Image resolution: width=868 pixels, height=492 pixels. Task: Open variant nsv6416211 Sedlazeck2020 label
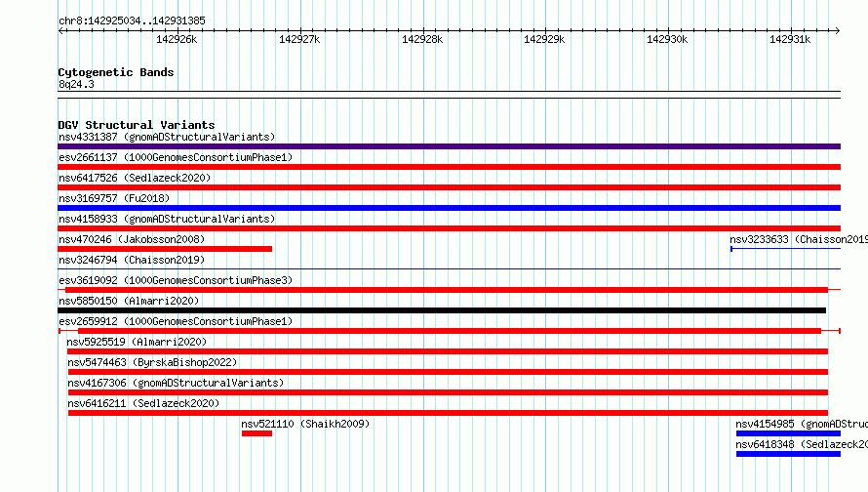[143, 403]
